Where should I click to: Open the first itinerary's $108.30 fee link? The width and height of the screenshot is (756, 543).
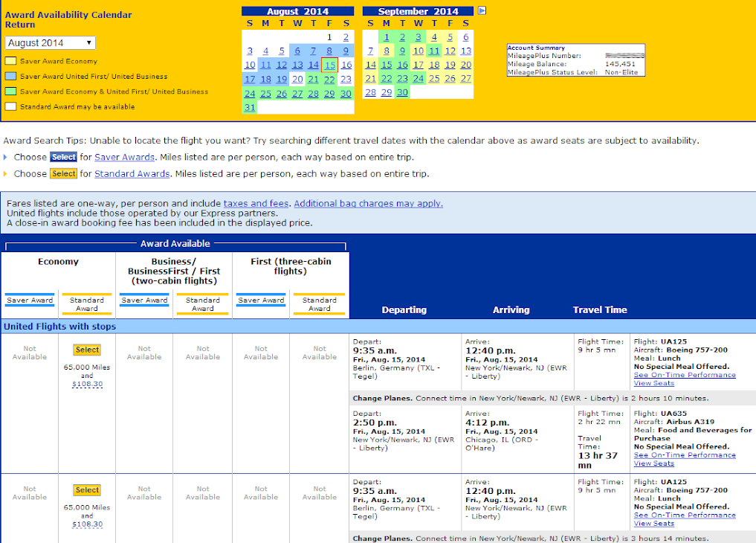87,385
